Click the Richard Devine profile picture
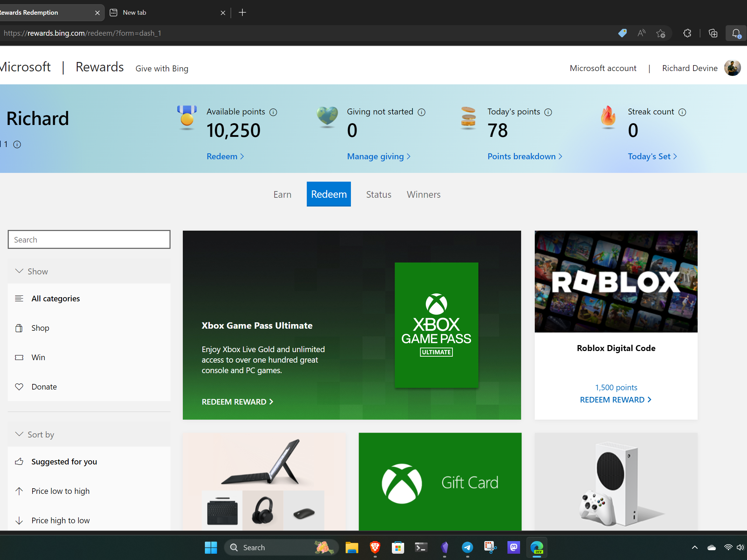 (x=732, y=68)
